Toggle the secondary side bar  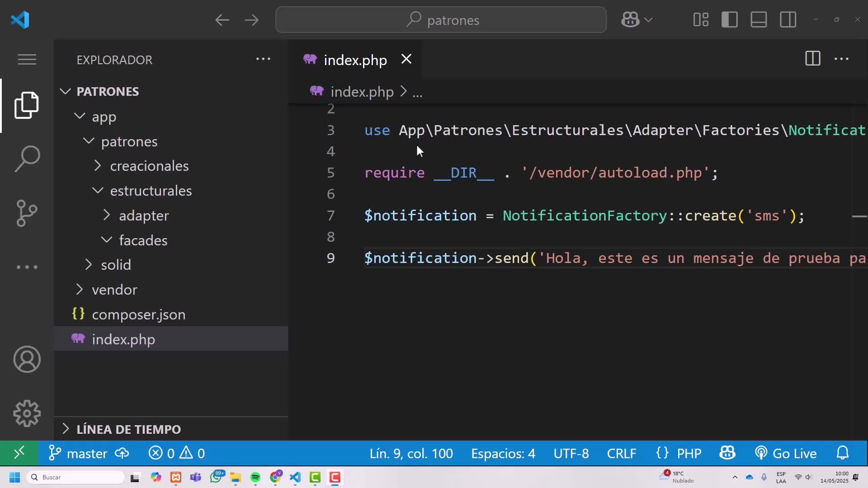tap(788, 20)
